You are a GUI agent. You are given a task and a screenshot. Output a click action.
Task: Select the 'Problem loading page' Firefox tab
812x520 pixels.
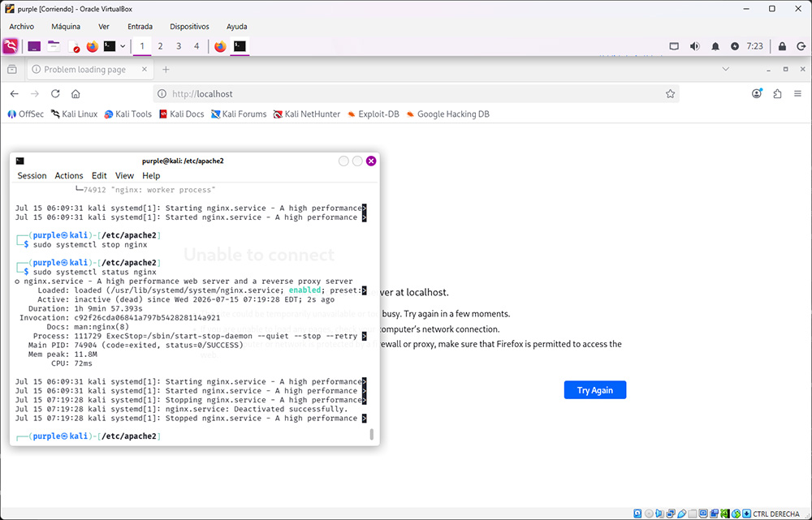click(90, 69)
